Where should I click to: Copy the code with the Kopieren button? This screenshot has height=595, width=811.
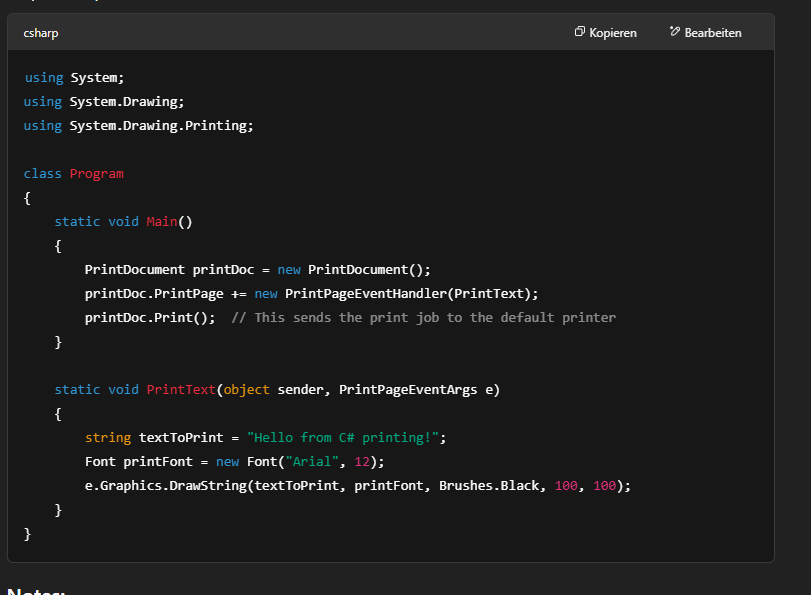(x=606, y=33)
